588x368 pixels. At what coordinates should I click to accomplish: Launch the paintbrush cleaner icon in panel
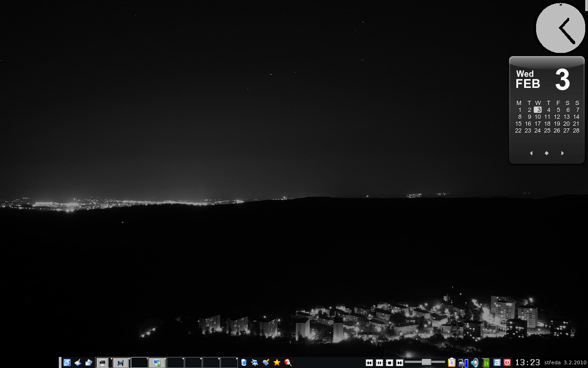(266, 362)
